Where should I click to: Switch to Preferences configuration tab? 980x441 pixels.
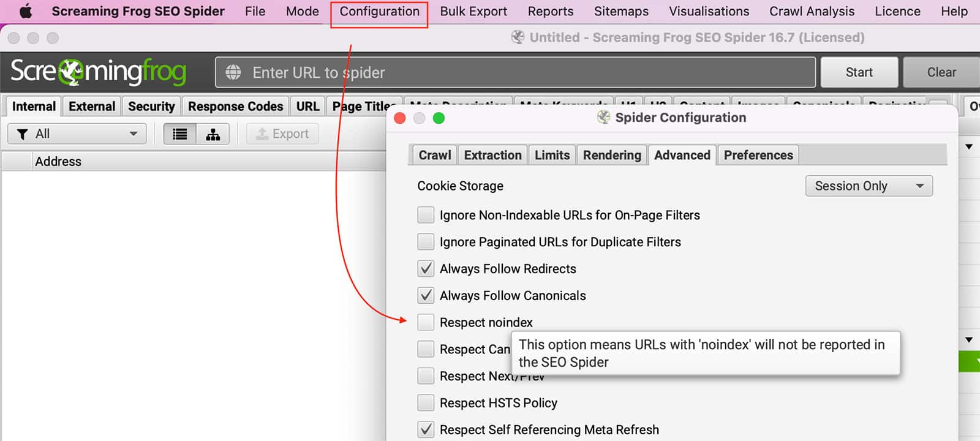[758, 155]
